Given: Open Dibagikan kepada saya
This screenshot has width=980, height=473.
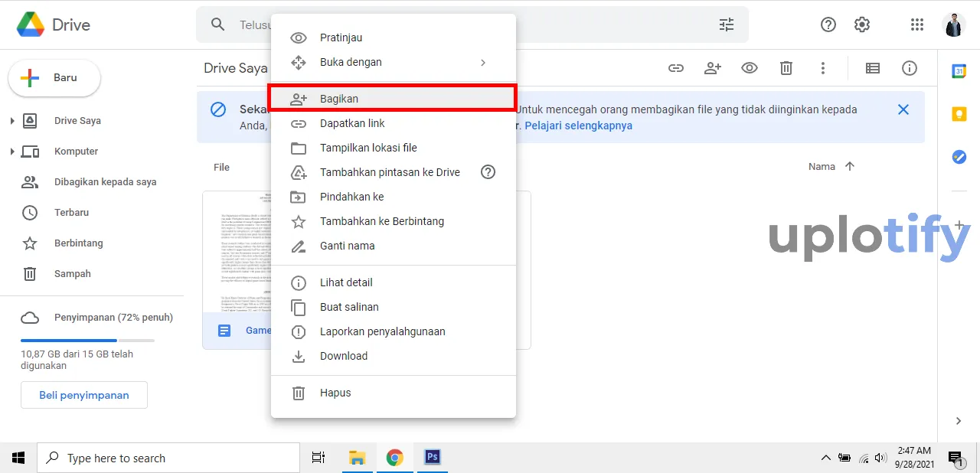Looking at the screenshot, I should (x=105, y=182).
